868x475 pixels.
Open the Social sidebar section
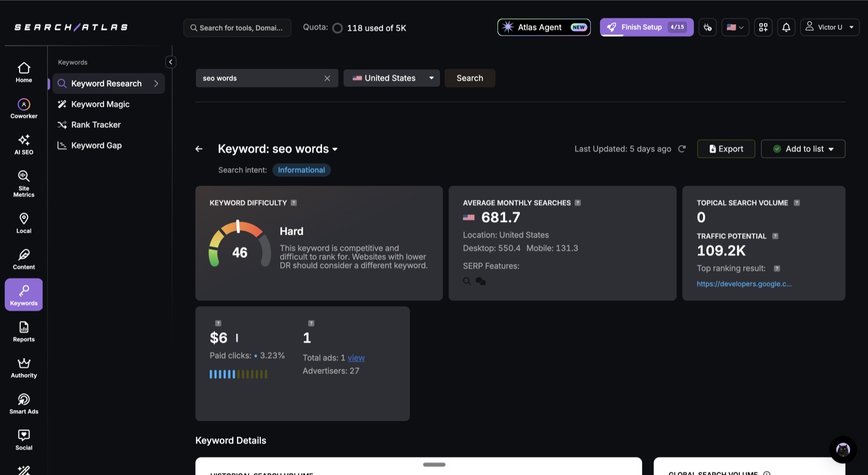(24, 440)
